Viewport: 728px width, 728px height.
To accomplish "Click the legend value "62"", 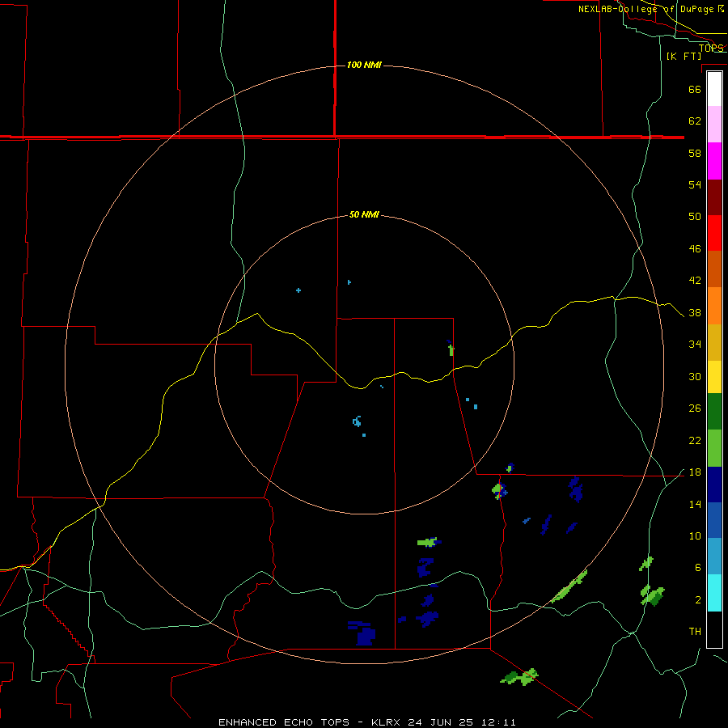I will point(695,121).
